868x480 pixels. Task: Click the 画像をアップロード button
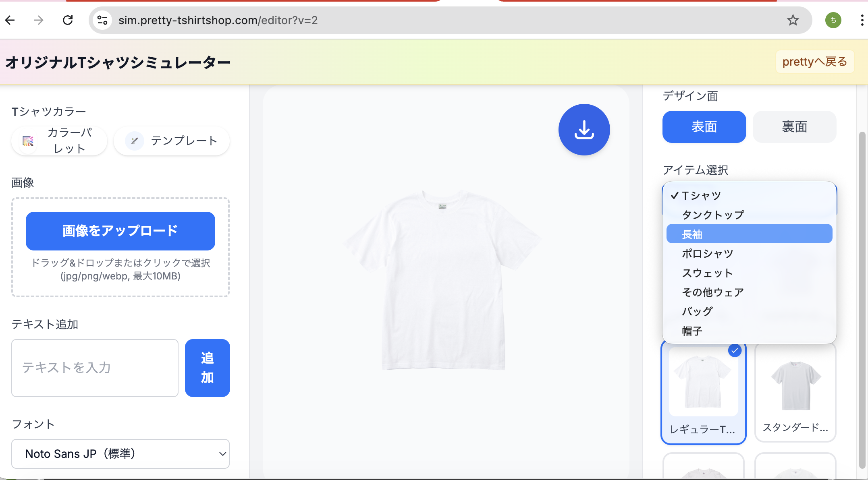[x=120, y=231]
